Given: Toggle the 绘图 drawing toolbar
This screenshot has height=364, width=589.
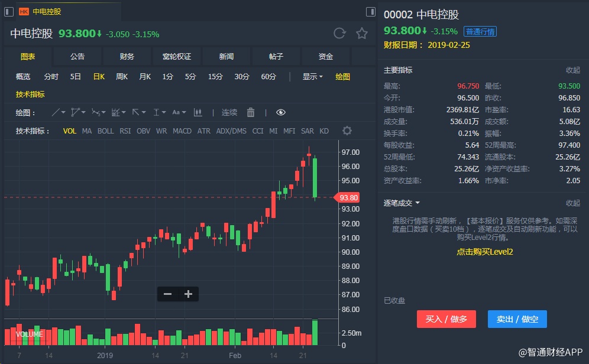Looking at the screenshot, I should click(342, 77).
